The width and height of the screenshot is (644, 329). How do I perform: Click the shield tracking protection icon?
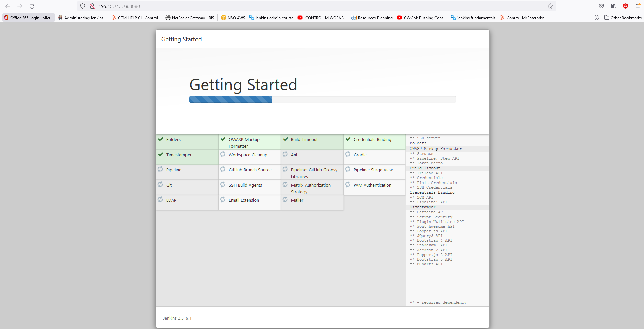83,6
